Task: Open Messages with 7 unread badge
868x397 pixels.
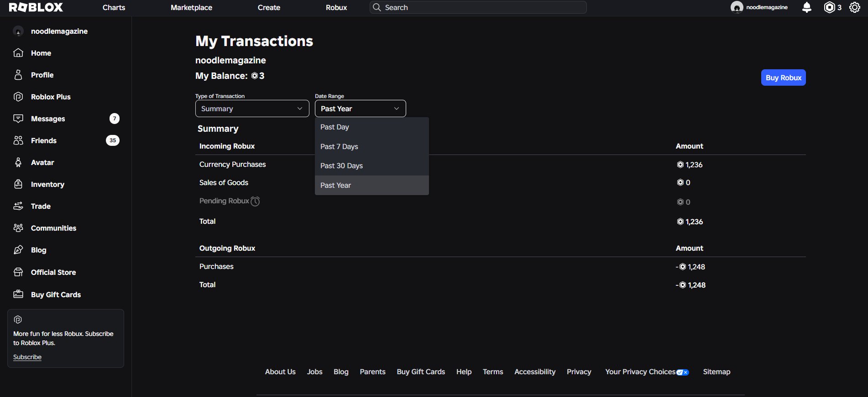Action: click(x=66, y=119)
